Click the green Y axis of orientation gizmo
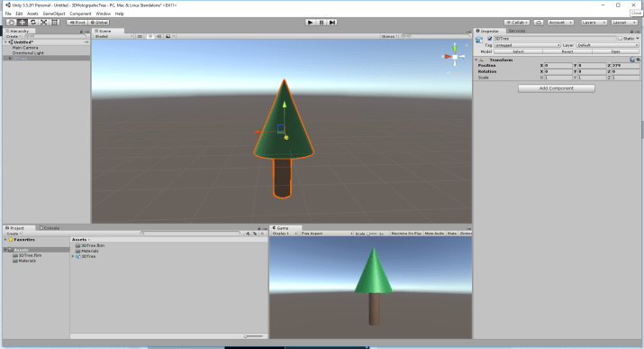This screenshot has height=349, width=644. pos(455,48)
